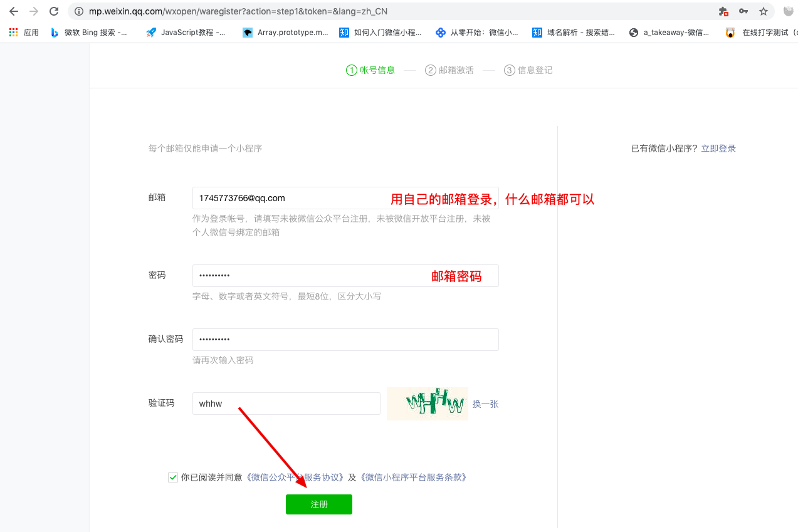Viewport: 798px width, 532px height.
Task: Open the Chrome profile avatar
Action: click(x=789, y=11)
